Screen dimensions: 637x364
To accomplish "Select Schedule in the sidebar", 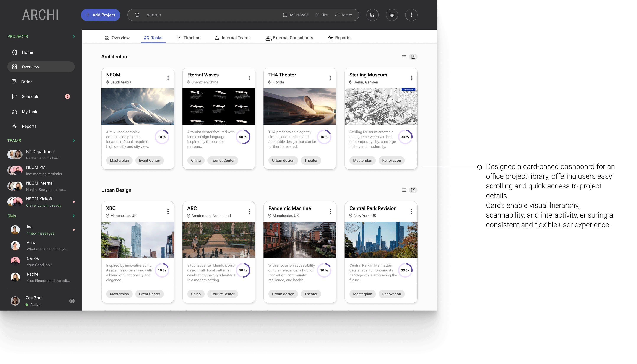I will [30, 96].
